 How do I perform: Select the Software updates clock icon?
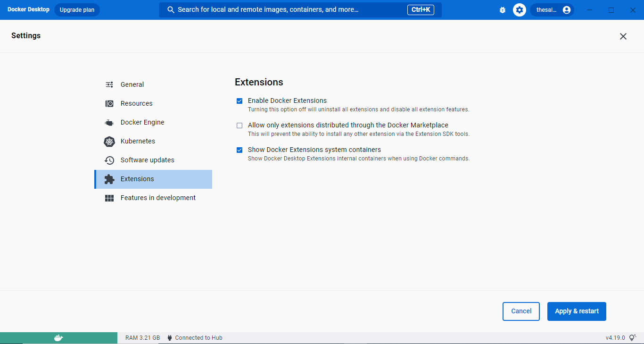click(x=109, y=160)
